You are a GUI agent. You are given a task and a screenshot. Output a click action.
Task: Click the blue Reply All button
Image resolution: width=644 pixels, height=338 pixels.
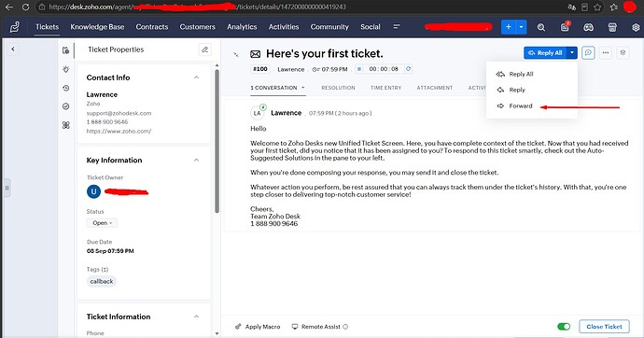(545, 53)
